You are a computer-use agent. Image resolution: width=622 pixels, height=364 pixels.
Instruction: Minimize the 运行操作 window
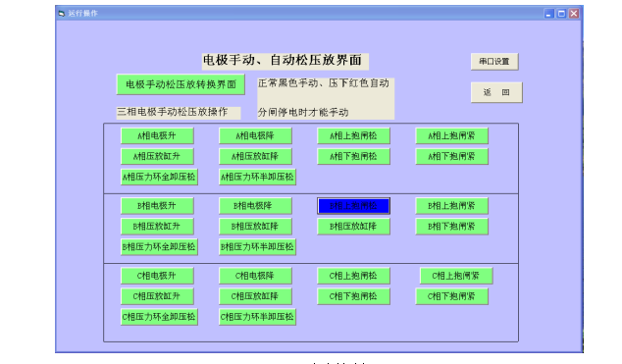548,14
